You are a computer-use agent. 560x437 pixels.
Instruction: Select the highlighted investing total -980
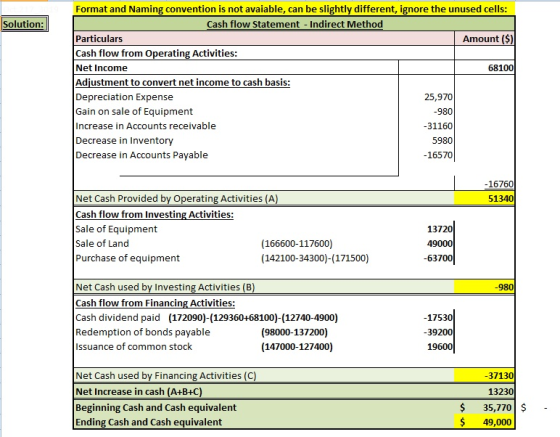(x=484, y=287)
